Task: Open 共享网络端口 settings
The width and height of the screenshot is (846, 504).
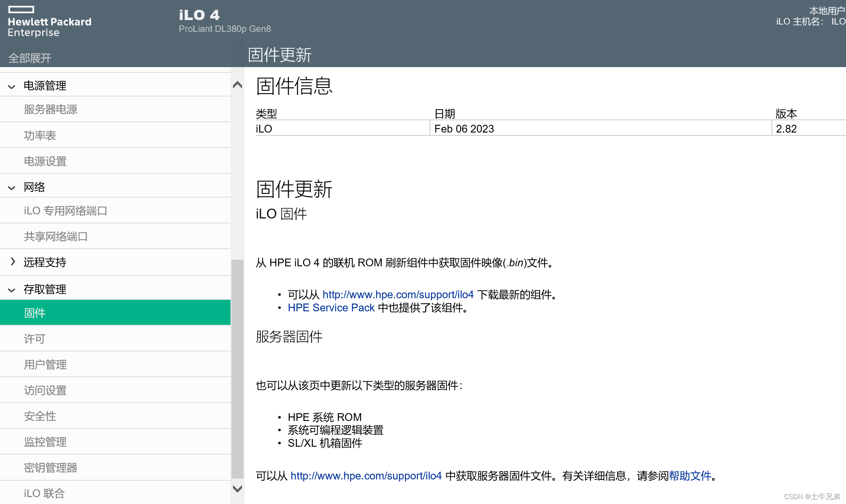Action: [x=56, y=236]
